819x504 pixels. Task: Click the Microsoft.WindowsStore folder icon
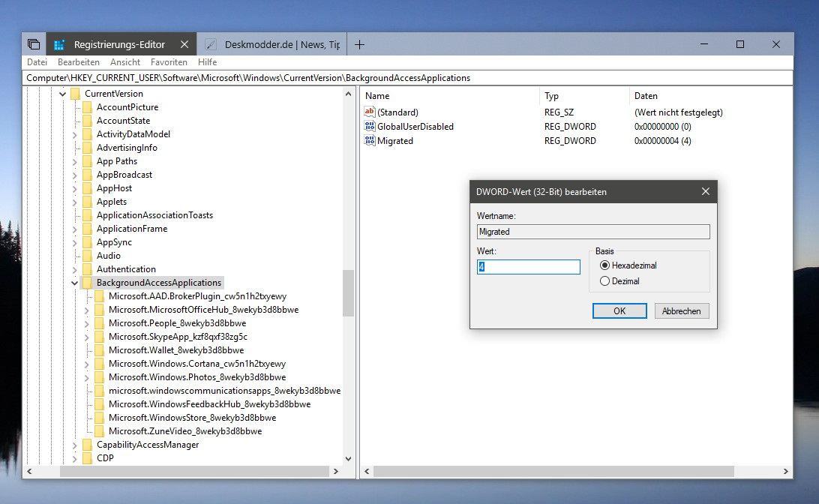[x=99, y=418]
